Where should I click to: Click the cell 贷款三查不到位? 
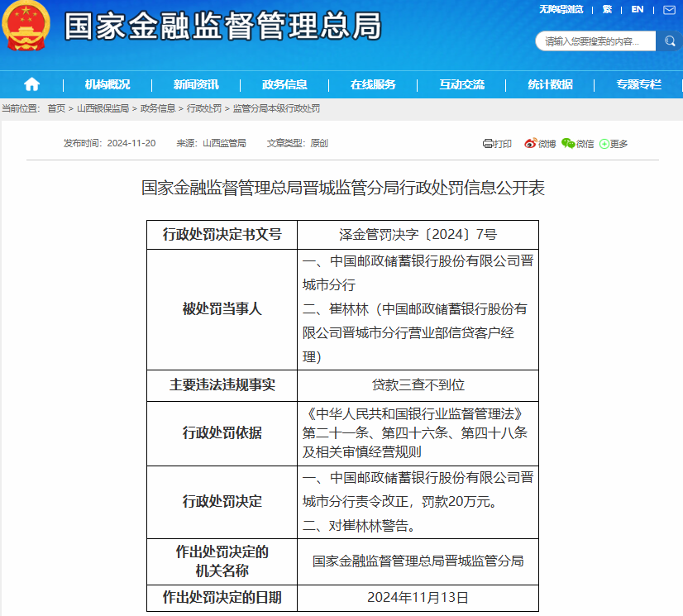click(418, 385)
